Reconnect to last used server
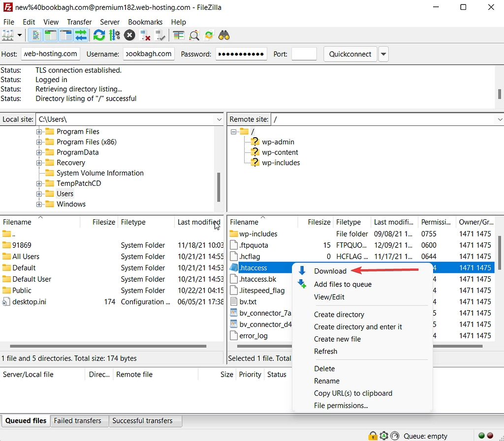This screenshot has height=441, width=504. coord(160,35)
